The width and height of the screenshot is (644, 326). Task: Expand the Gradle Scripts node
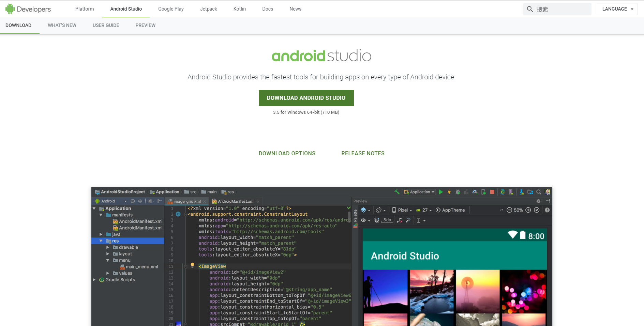tap(94, 280)
